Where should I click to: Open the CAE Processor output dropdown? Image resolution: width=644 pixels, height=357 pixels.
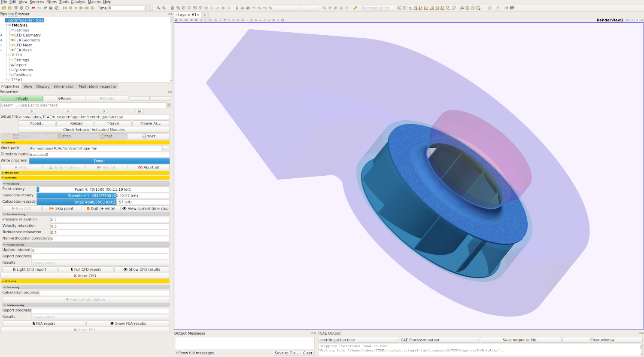(440, 340)
